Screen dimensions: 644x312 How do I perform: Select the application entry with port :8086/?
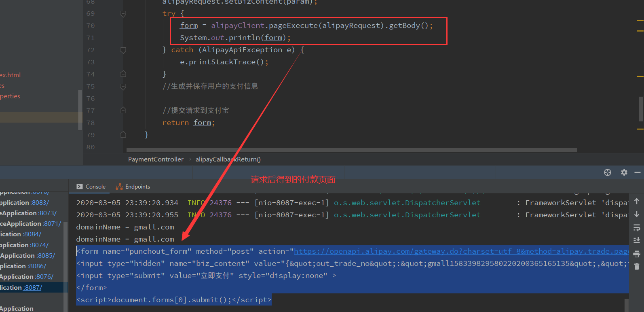click(x=23, y=266)
